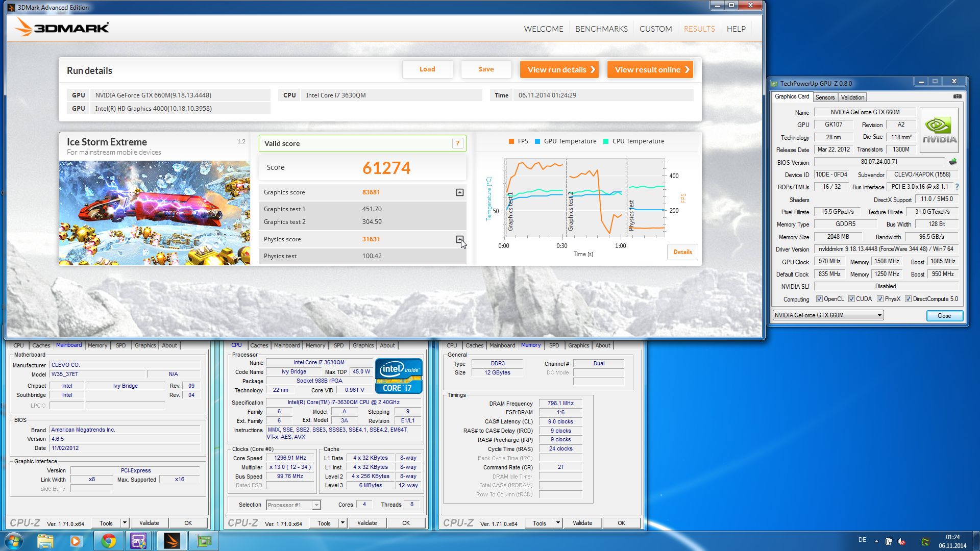
Task: Click the 3DMark logo in the header
Action: tap(62, 27)
